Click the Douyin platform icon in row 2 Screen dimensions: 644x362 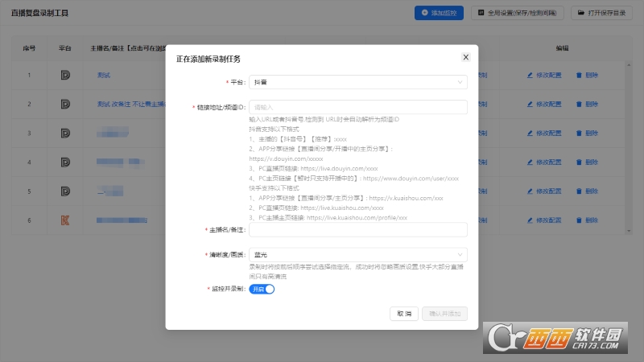click(65, 105)
